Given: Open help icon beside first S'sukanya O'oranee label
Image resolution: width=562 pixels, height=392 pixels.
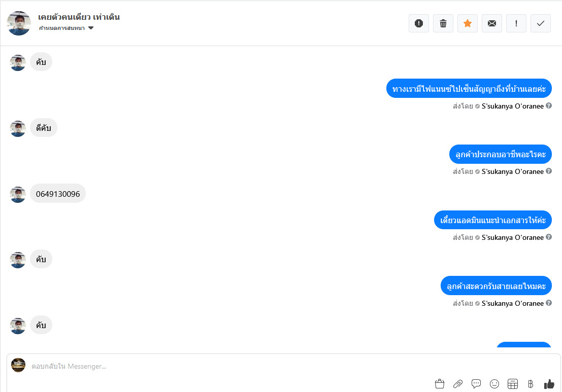Looking at the screenshot, I should [549, 105].
